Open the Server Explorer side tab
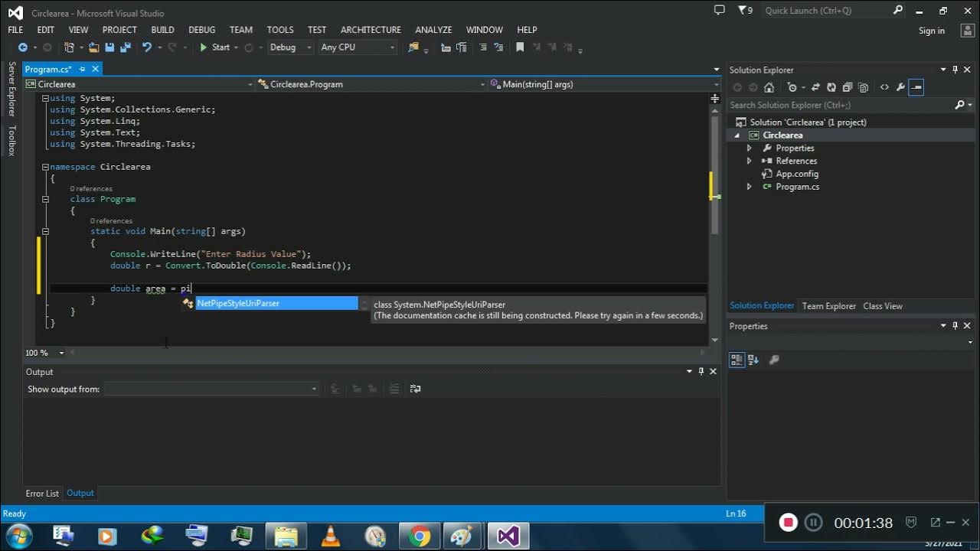Screen dimensions: 980x551 (11, 89)
